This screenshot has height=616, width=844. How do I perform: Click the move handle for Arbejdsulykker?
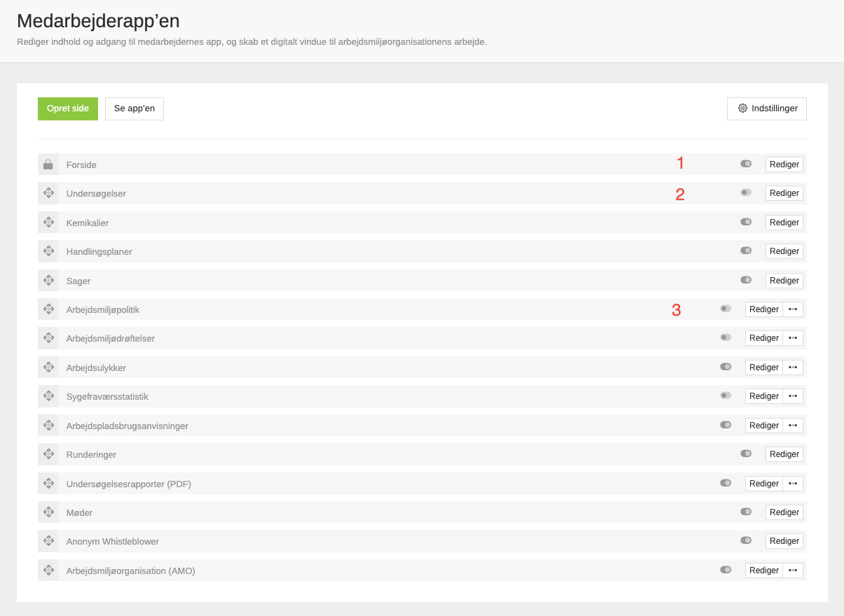[48, 367]
